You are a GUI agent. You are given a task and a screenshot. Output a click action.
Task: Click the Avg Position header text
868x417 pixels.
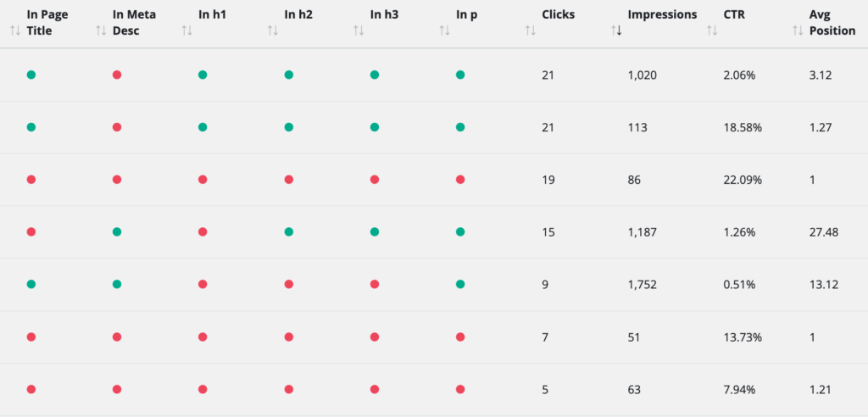click(x=832, y=23)
